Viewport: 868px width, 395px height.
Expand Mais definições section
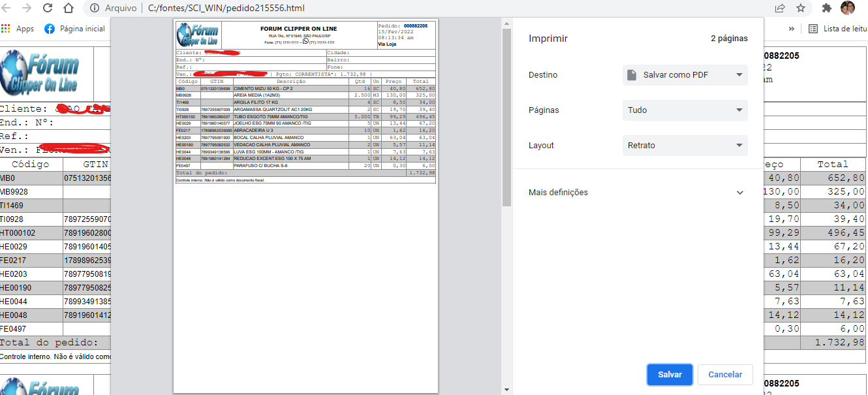(x=638, y=193)
